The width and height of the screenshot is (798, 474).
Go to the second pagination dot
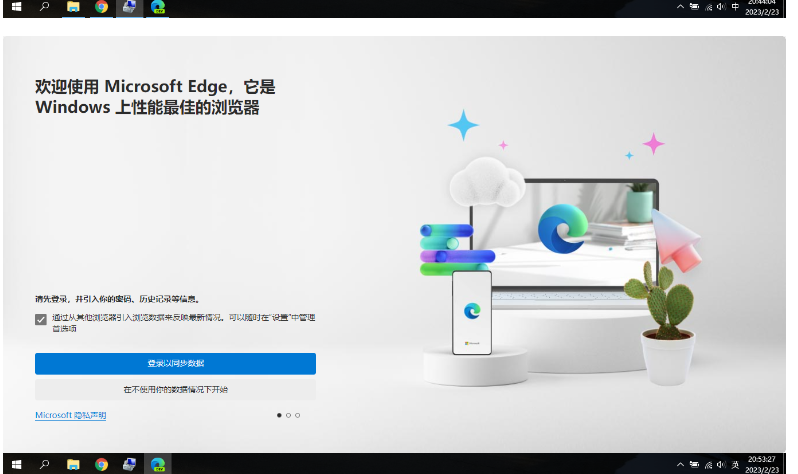(x=288, y=415)
